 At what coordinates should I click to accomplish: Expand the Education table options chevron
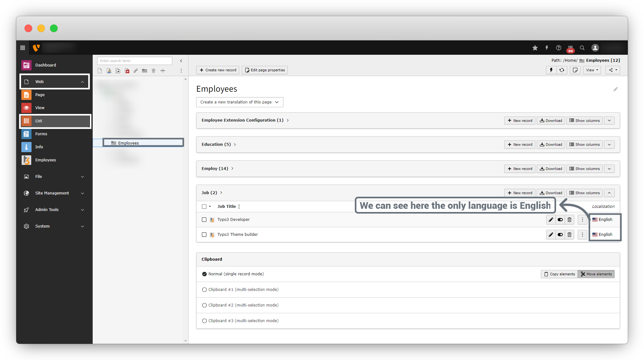[x=609, y=145]
